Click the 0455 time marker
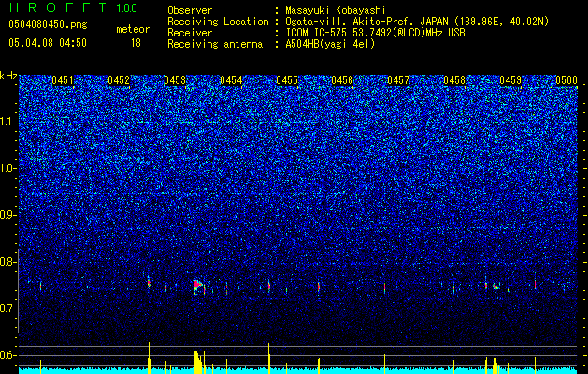Viewport: 588px width, 374px height. (x=286, y=80)
